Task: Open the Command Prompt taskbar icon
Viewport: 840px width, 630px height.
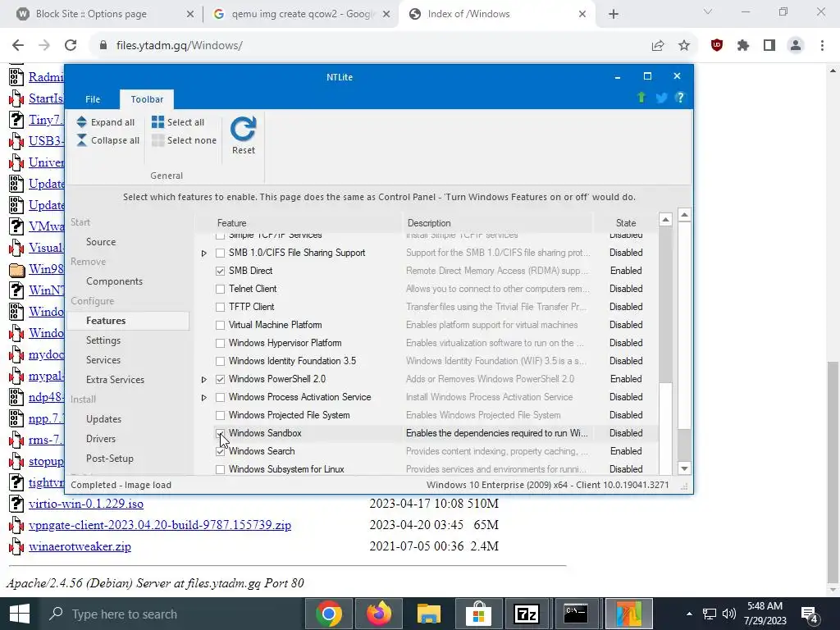Action: point(576,614)
